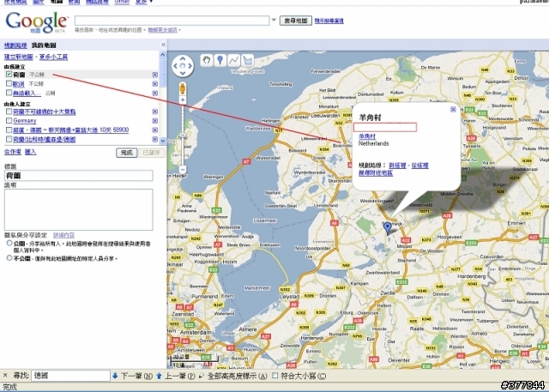This screenshot has height=392, width=549.
Task: Open the 更多小工具 link
Action: pos(53,57)
